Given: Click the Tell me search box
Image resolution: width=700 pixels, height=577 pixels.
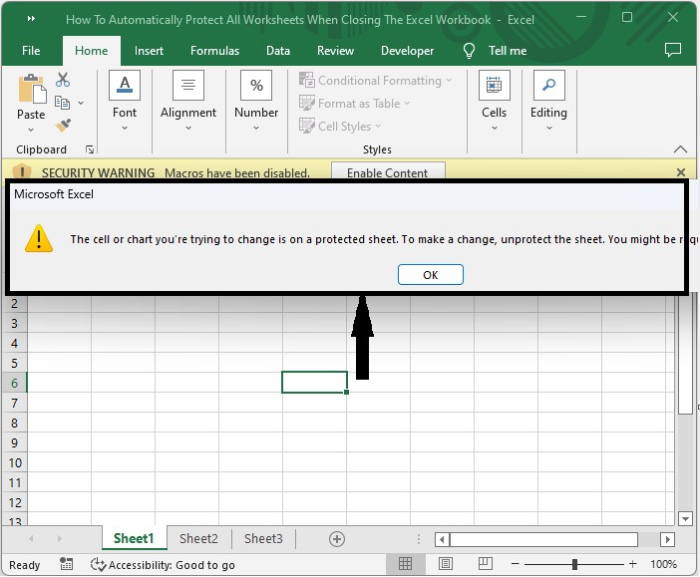Looking at the screenshot, I should click(507, 51).
